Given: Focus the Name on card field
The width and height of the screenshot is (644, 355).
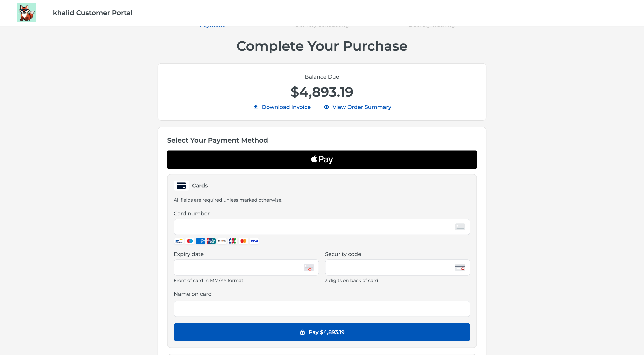Looking at the screenshot, I should pyautogui.click(x=322, y=309).
